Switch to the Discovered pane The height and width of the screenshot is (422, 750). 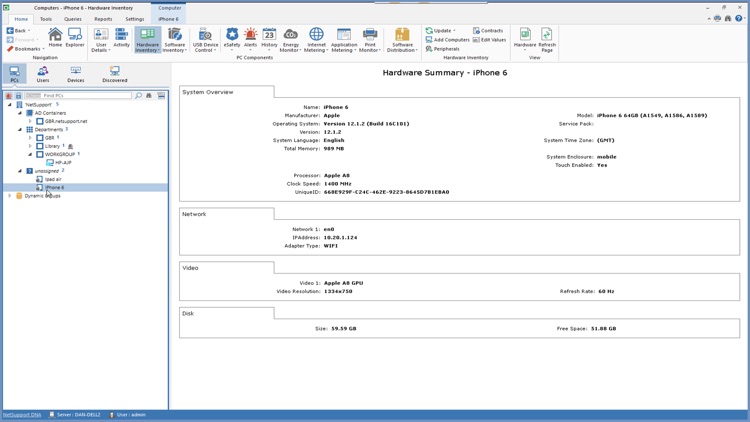pyautogui.click(x=115, y=74)
